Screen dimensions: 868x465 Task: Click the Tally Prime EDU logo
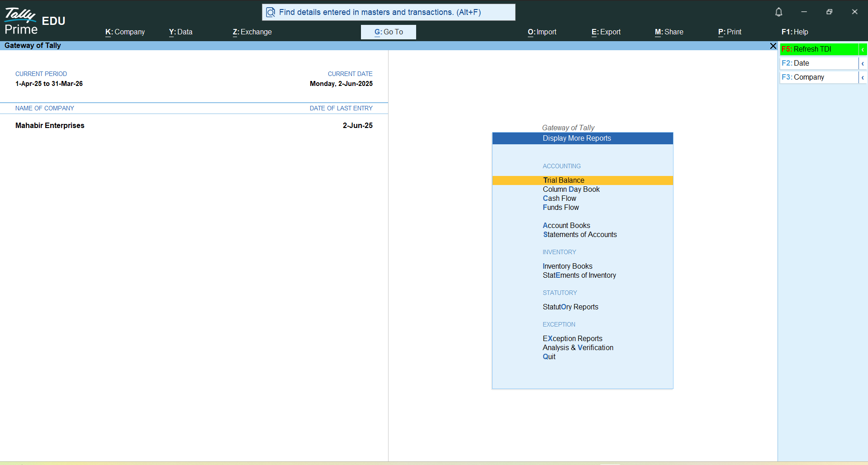pyautogui.click(x=35, y=21)
